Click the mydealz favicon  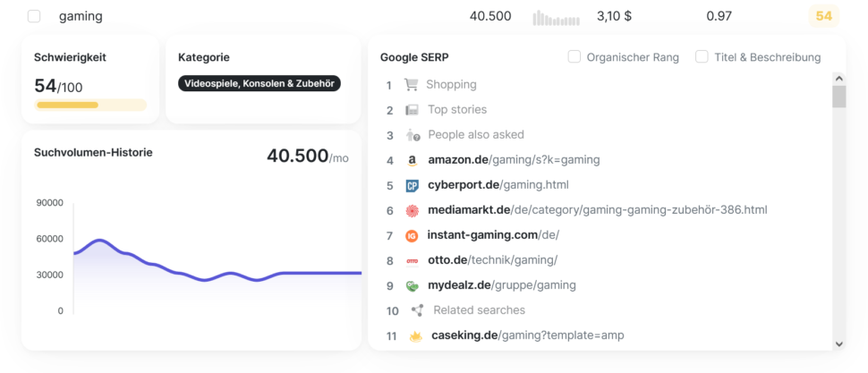tap(412, 285)
